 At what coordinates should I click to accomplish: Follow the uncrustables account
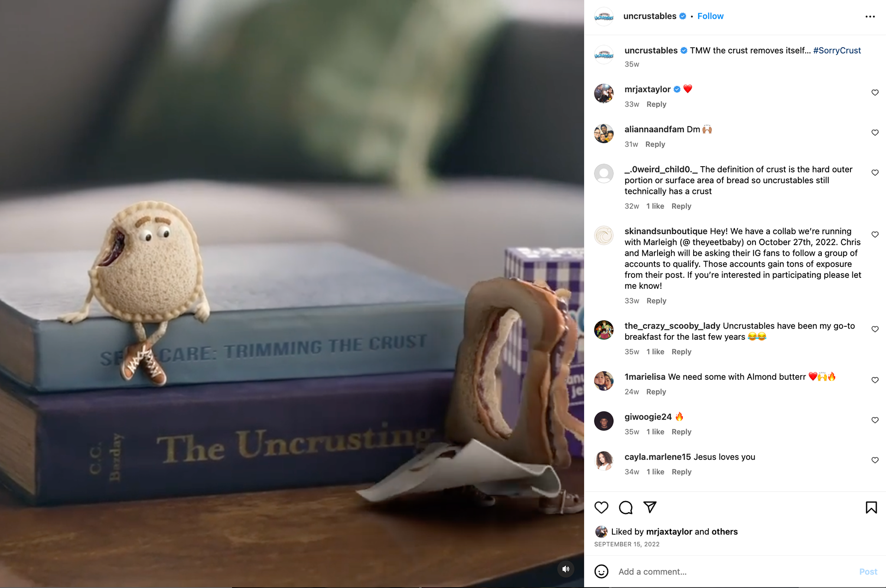710,16
